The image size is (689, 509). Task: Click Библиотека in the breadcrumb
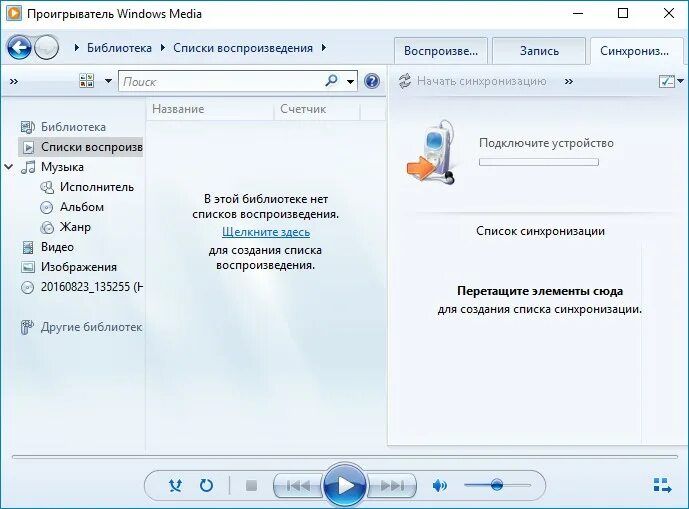coord(119,47)
